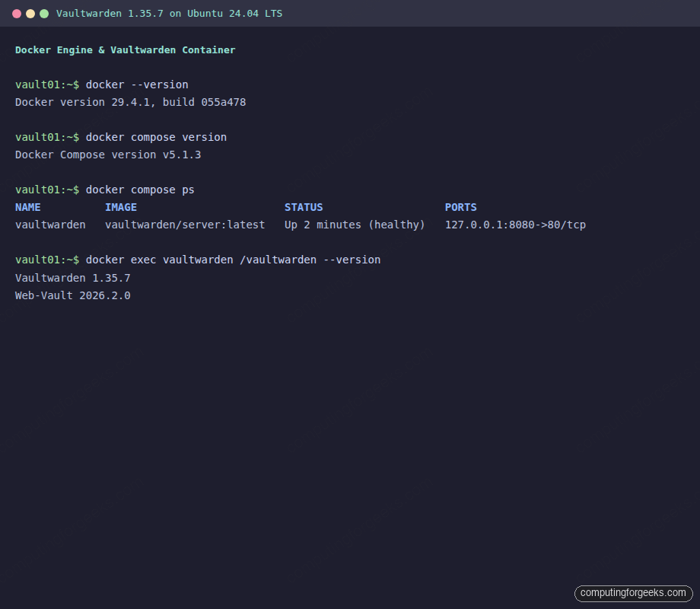
Task: Click the computingforgeeks.com badge
Action: coord(633,593)
